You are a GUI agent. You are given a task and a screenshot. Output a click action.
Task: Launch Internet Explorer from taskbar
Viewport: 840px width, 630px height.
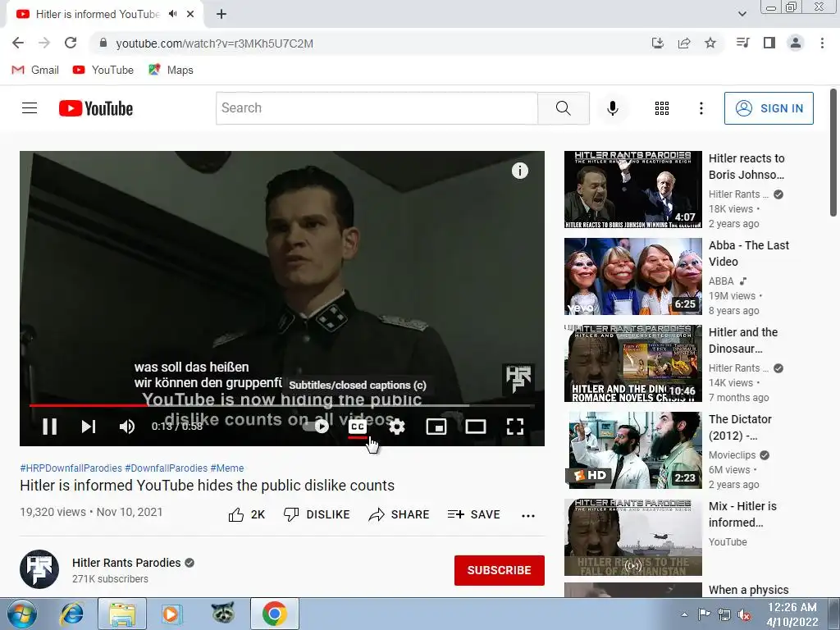click(x=72, y=614)
